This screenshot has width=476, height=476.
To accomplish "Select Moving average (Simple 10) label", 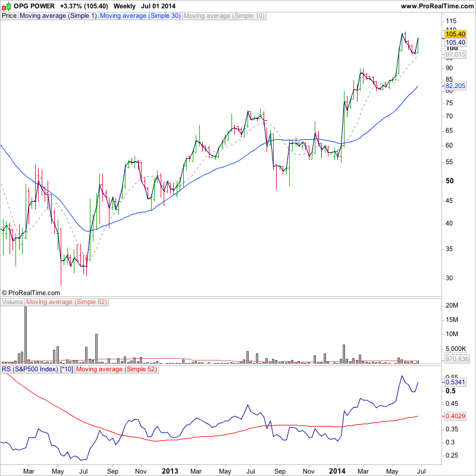I will pyautogui.click(x=224, y=16).
